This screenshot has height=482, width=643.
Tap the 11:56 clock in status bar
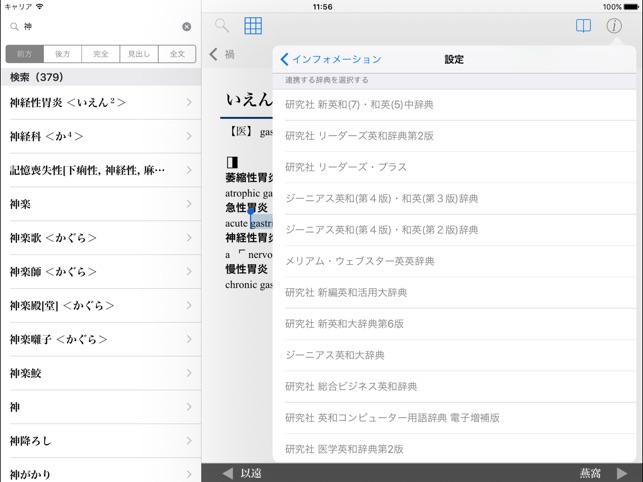(x=322, y=7)
